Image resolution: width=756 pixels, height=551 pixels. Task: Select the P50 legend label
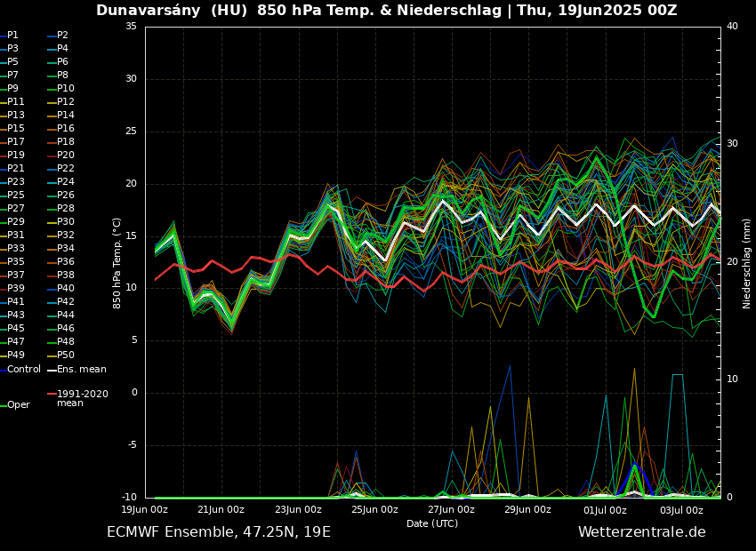(66, 355)
